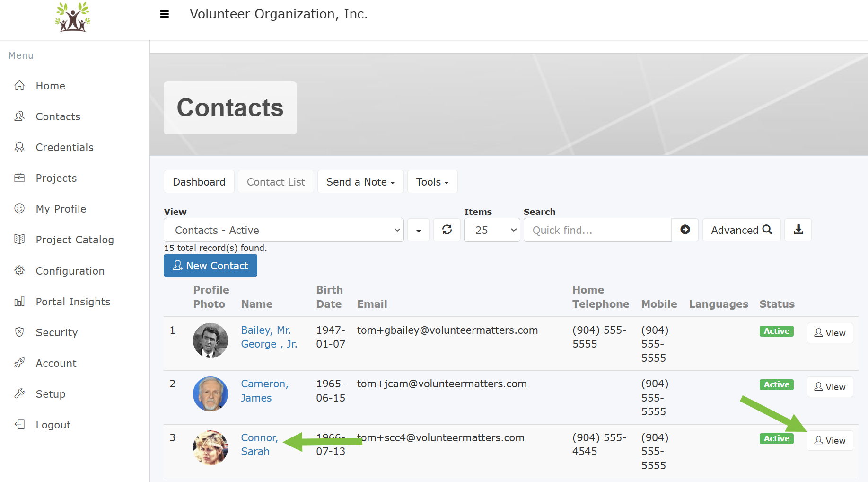Open Credentials from the sidebar menu
Screen dimensions: 868x482
(65, 147)
